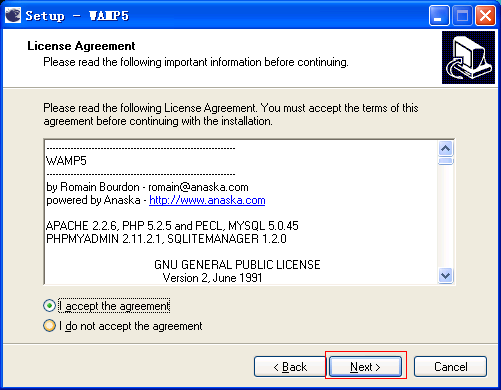Close the setup window with the red X
Image resolution: width=501 pixels, height=390 pixels.
[485, 15]
